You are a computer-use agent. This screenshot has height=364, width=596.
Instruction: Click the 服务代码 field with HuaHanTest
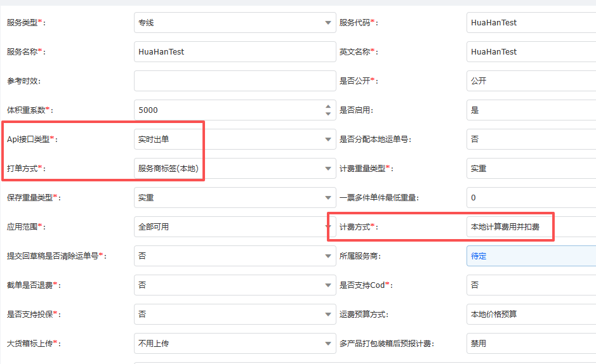[x=531, y=23]
